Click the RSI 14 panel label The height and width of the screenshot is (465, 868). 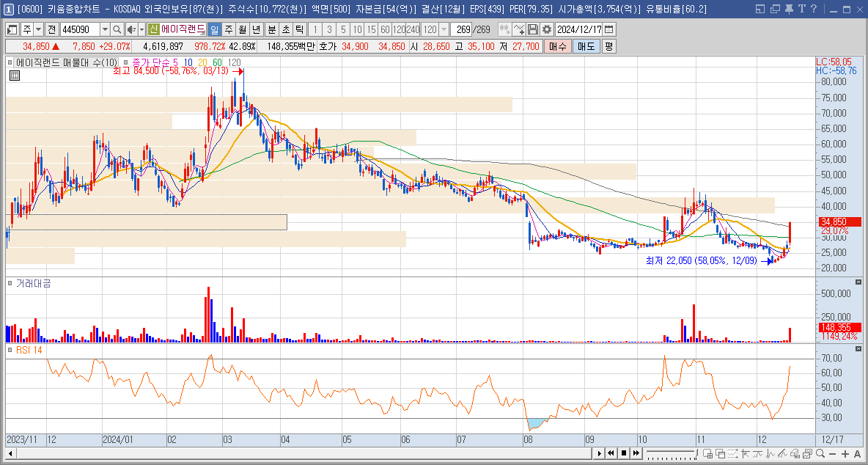pos(29,350)
